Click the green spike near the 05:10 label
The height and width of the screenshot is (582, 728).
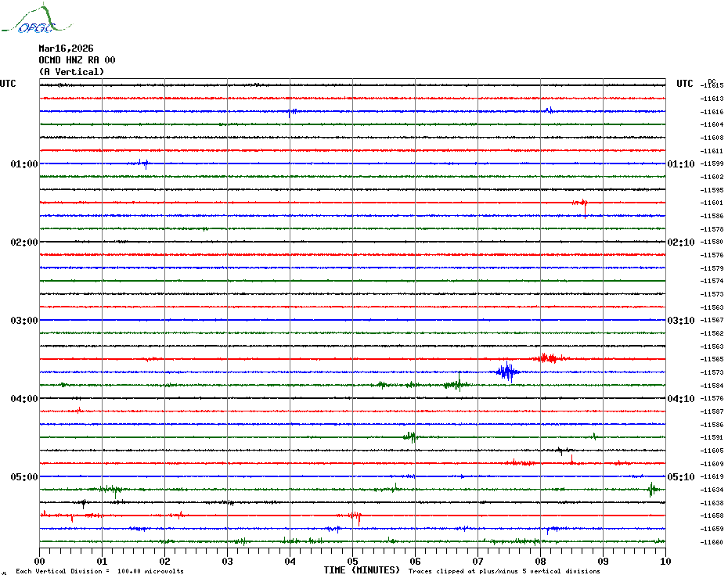[x=652, y=490]
